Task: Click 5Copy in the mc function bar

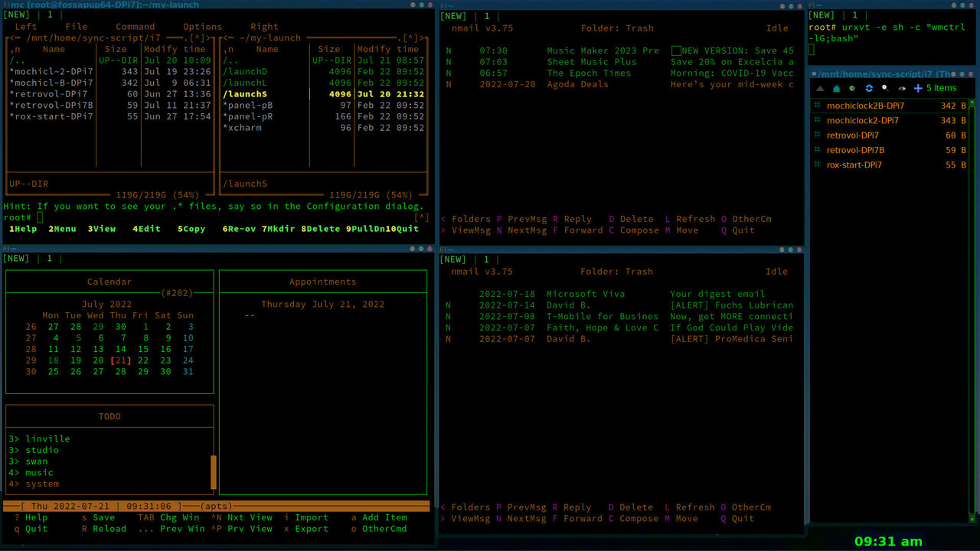Action: (x=191, y=228)
